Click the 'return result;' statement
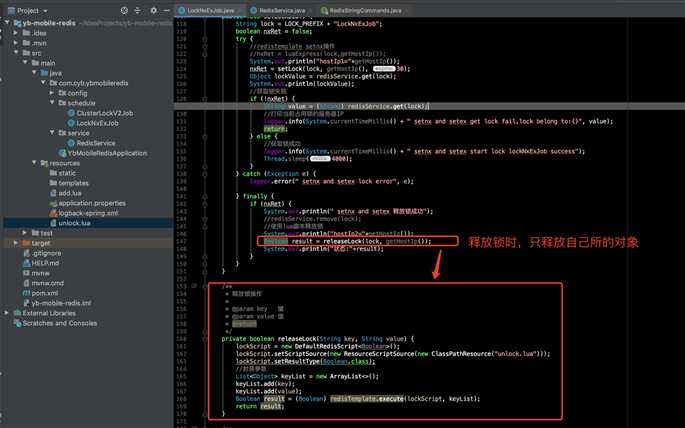Screen dimensions: 685x428 pyautogui.click(x=259, y=406)
